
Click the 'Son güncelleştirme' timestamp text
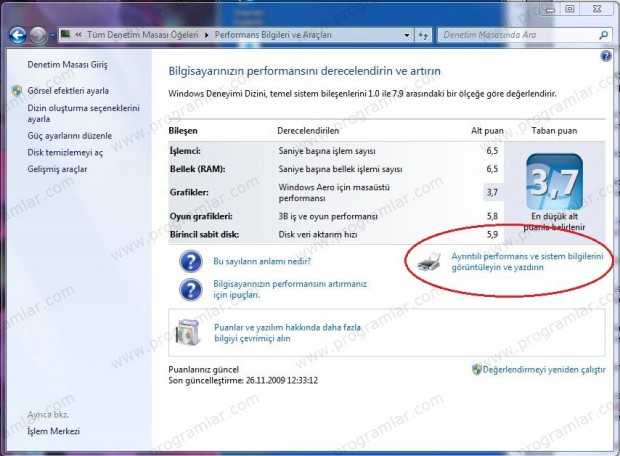(x=243, y=381)
